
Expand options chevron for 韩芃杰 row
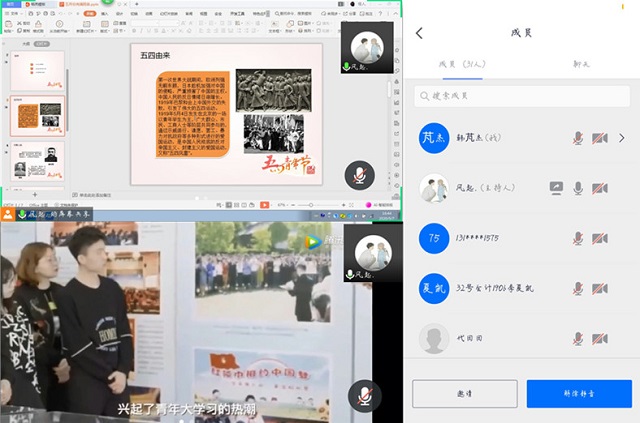pos(622,138)
